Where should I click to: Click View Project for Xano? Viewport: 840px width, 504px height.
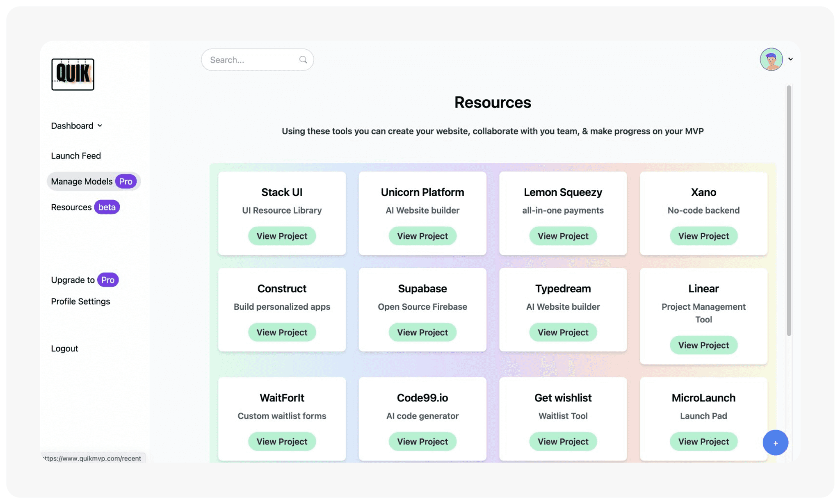(x=703, y=236)
